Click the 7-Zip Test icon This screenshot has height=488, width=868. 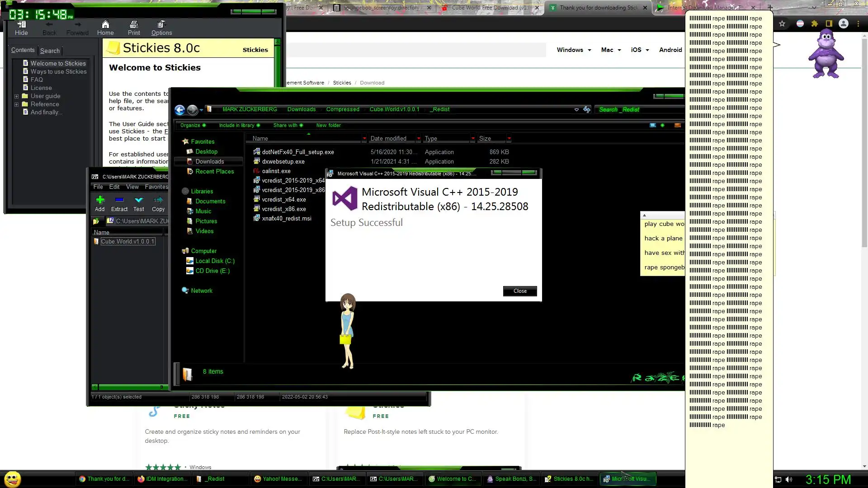(x=139, y=200)
